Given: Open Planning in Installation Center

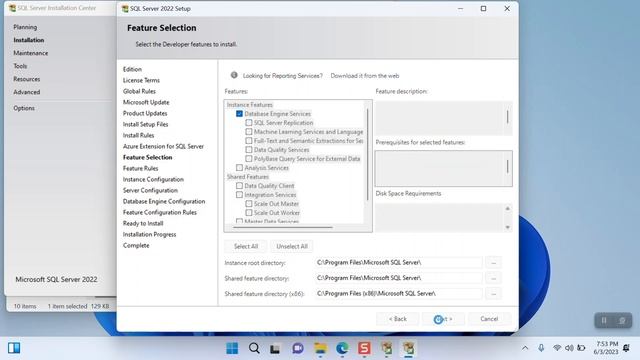Looking at the screenshot, I should (25, 27).
